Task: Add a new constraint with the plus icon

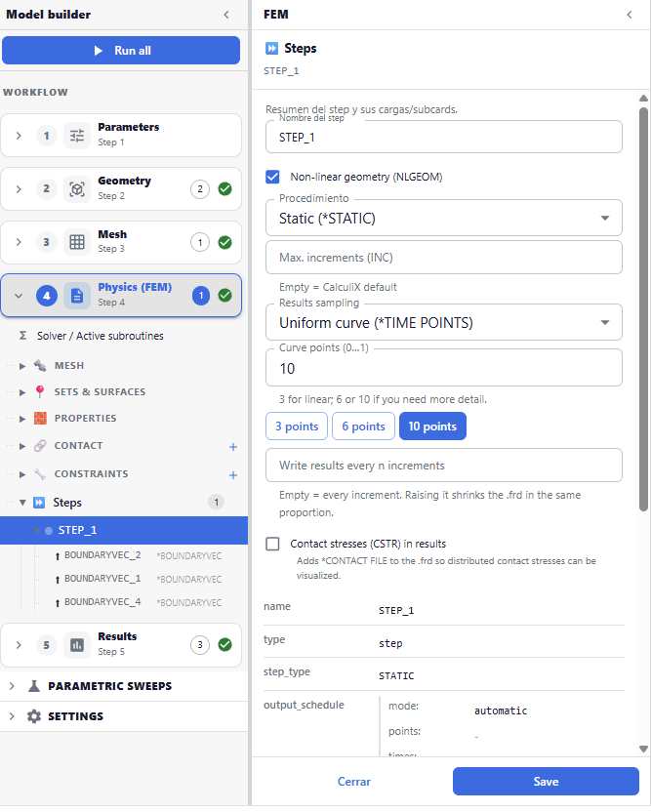Action: pyautogui.click(x=233, y=475)
